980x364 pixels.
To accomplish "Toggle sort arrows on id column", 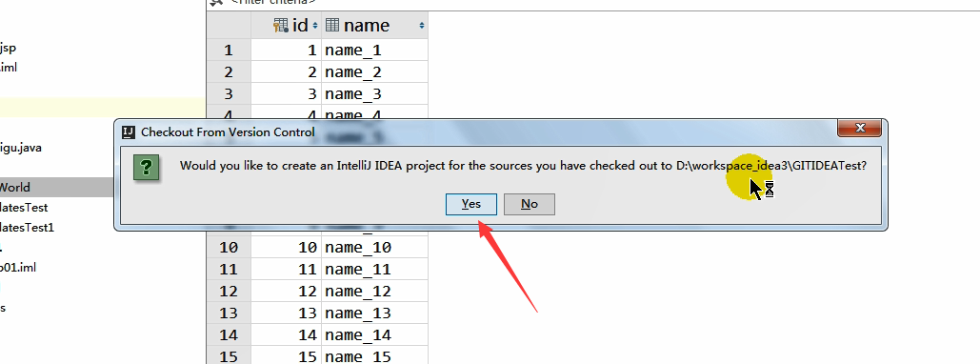I will (315, 26).
